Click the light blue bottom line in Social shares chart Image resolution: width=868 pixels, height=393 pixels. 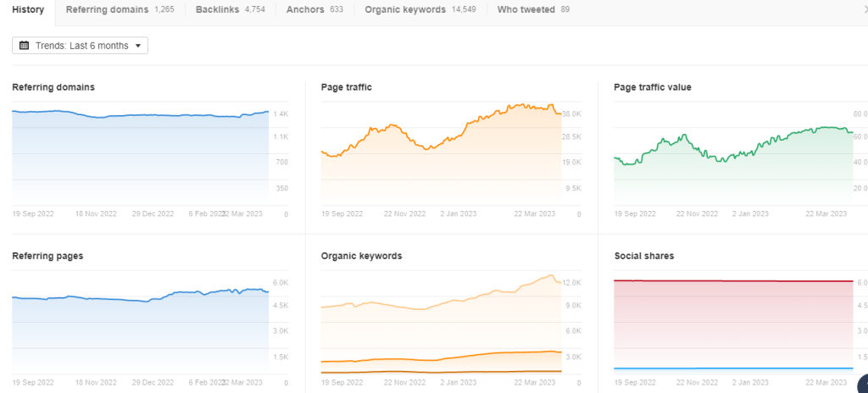click(733, 368)
